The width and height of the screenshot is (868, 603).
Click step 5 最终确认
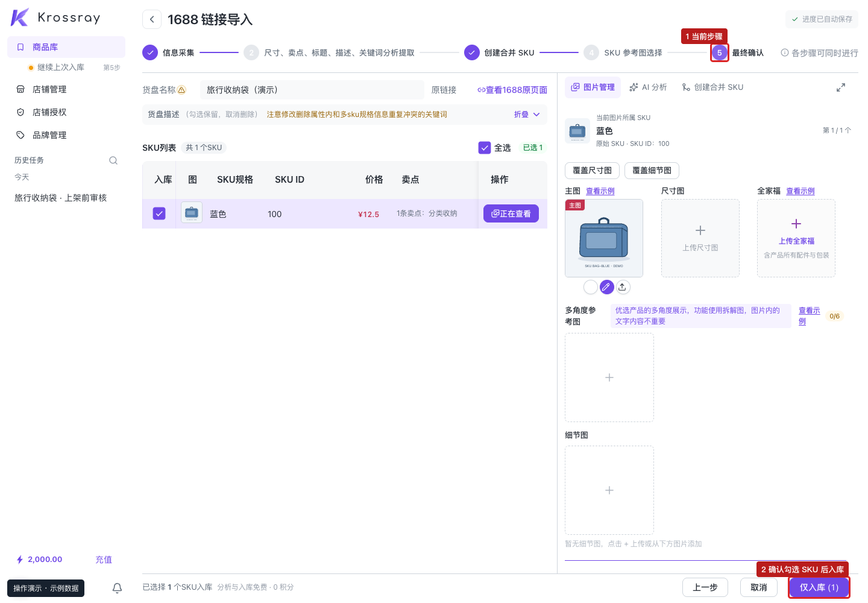pyautogui.click(x=737, y=53)
